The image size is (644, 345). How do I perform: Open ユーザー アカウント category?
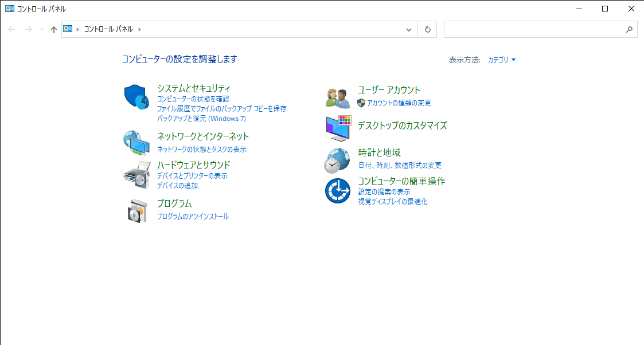tap(389, 90)
